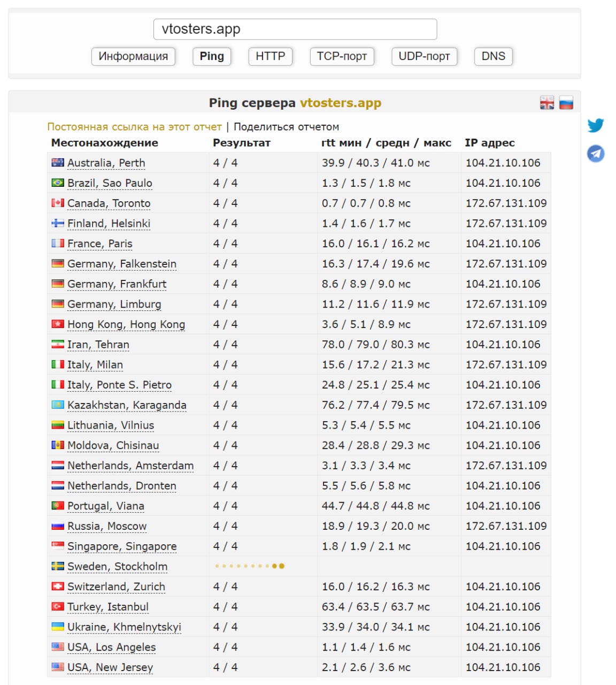Switch to the HTTP check tab

pos(271,56)
